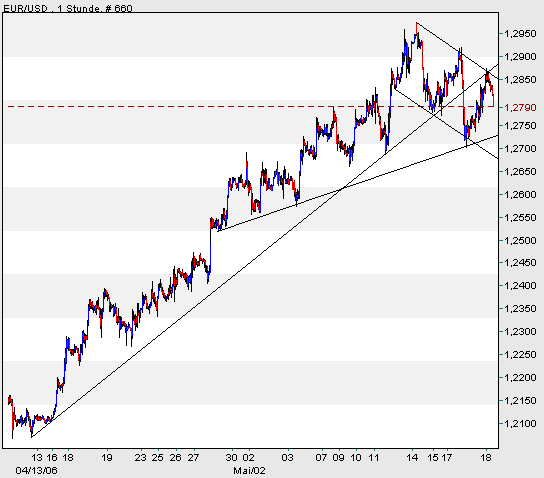544x478 pixels.
Task: Select the 23 date axis label
Action: (x=141, y=458)
